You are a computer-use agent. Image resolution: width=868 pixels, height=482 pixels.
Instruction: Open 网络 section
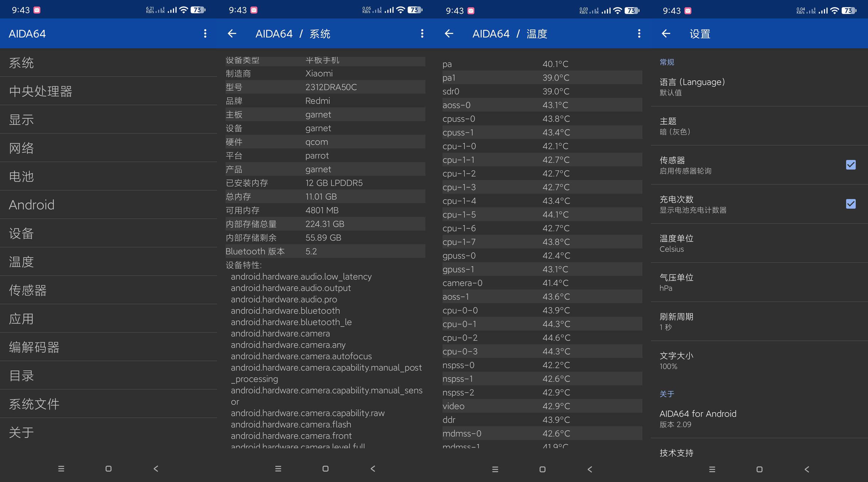click(x=108, y=148)
